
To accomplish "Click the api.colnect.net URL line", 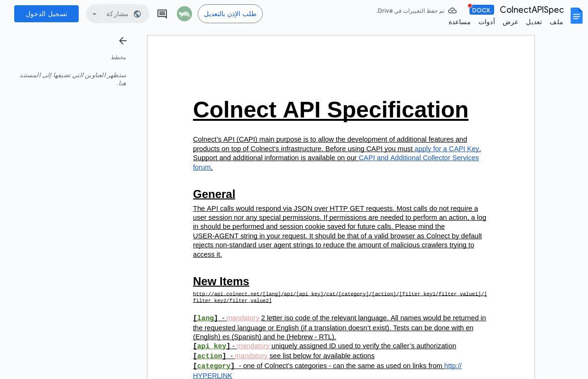I will [340, 298].
